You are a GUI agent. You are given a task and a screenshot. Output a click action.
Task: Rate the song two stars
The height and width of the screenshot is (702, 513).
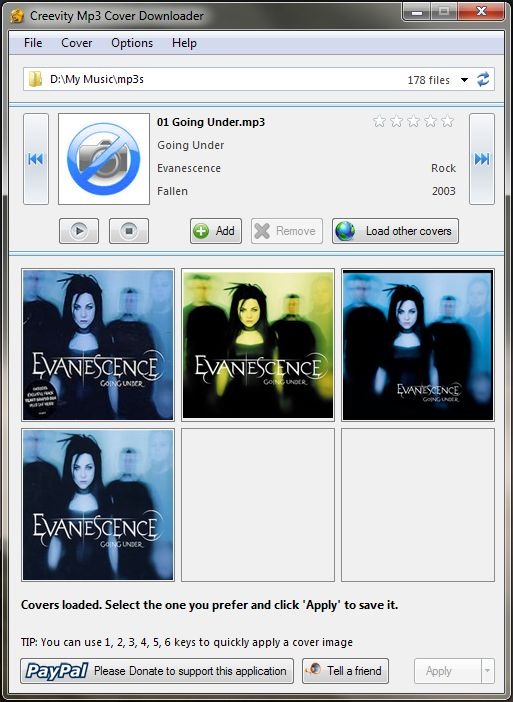click(396, 121)
